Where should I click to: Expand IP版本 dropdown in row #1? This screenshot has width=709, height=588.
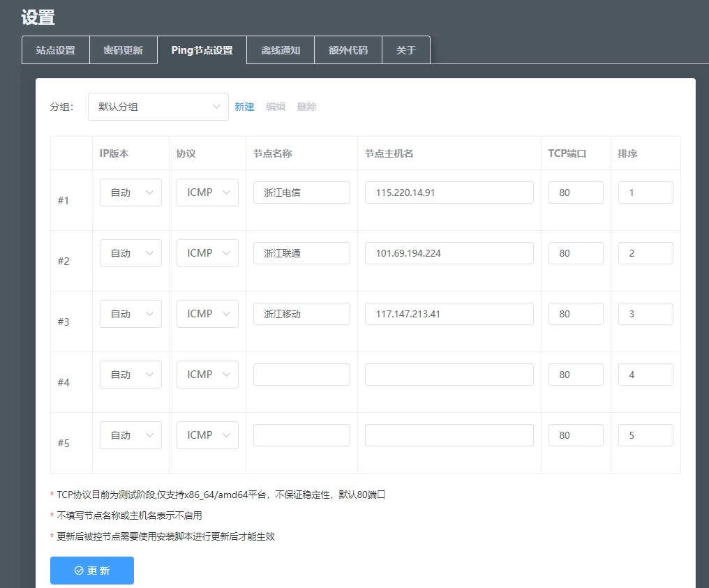tap(130, 193)
